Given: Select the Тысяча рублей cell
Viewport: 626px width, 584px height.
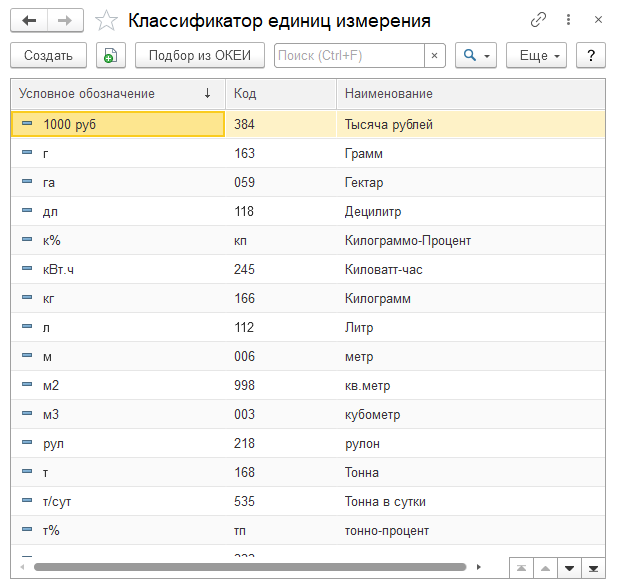Looking at the screenshot, I should click(471, 124).
